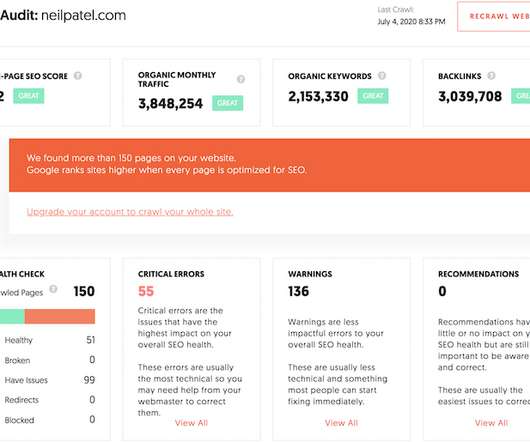Click the orange issues portion of health bar
The image size is (530, 442).
coord(60,316)
